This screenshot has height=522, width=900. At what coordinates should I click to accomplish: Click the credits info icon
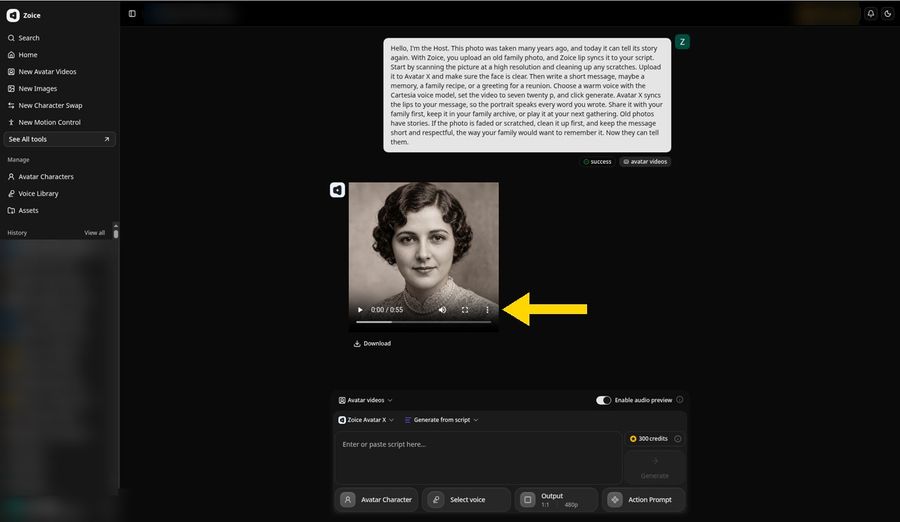coord(678,439)
